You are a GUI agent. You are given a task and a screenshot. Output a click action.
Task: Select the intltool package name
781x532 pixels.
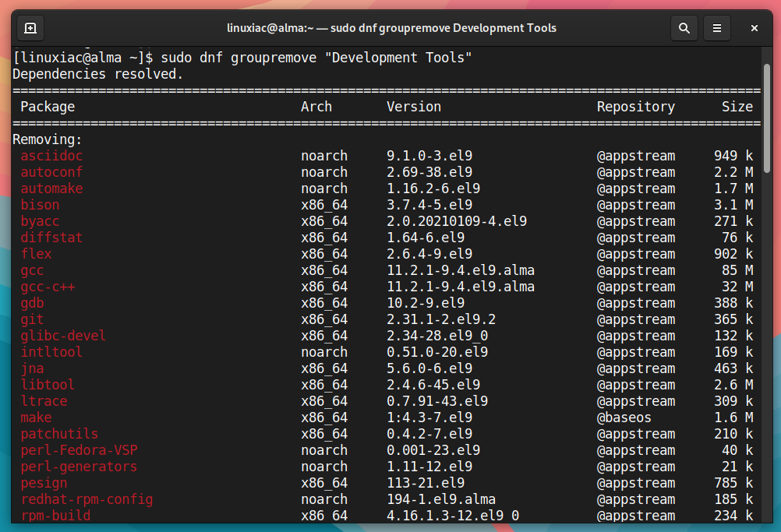pos(51,352)
